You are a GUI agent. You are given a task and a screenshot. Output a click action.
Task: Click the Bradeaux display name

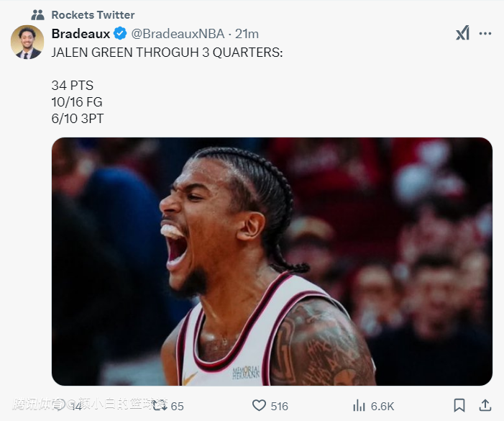point(81,34)
